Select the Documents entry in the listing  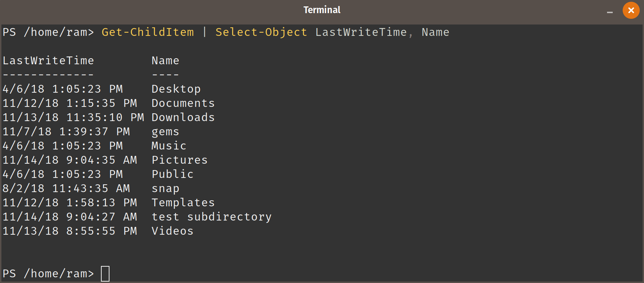coord(183,103)
